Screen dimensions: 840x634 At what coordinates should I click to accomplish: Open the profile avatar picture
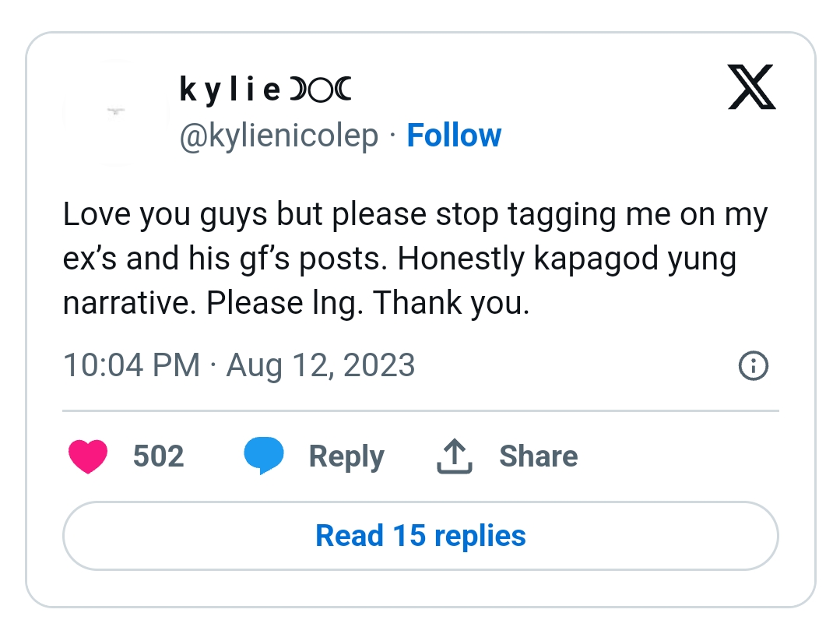tap(116, 112)
